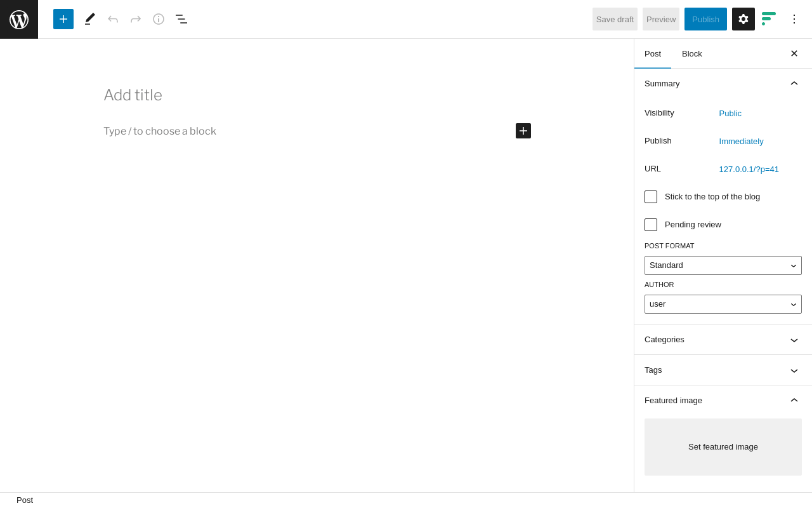812x508 pixels.
Task: Open the Author dropdown showing user
Action: click(x=723, y=304)
